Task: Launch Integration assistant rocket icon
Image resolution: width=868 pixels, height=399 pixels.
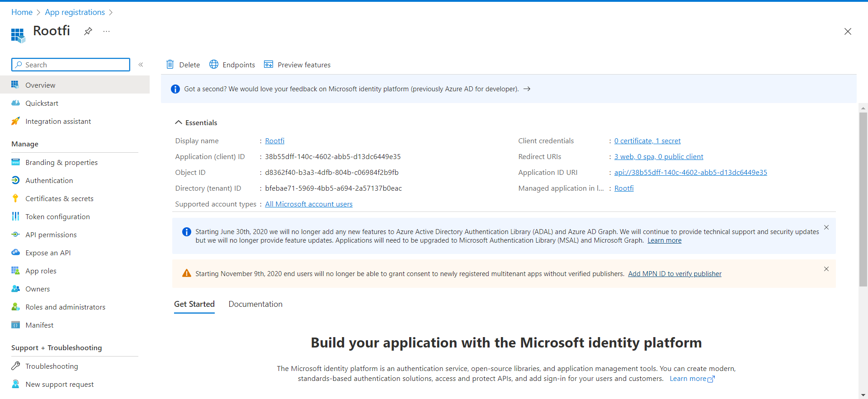Action: point(15,121)
